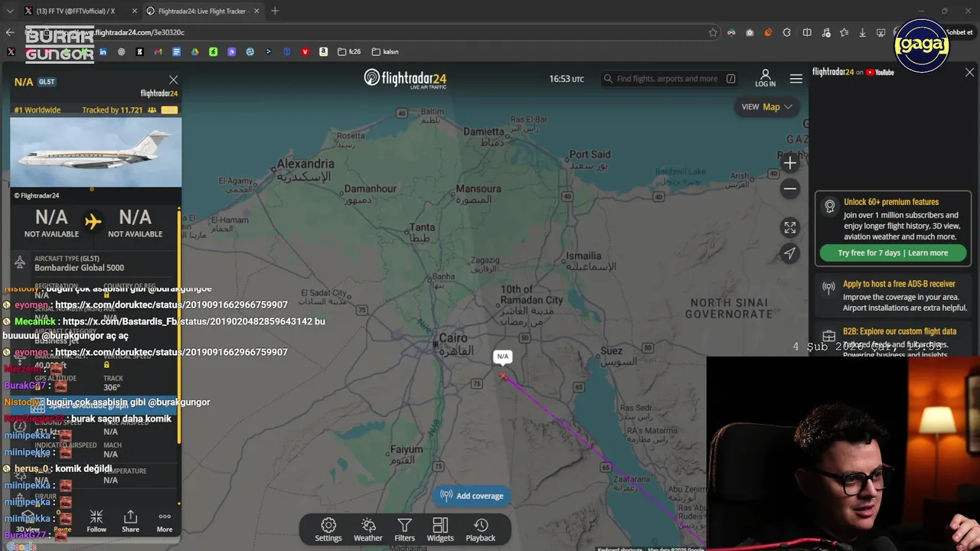
Task: Expand the VIEW Map dropdown
Action: point(767,107)
